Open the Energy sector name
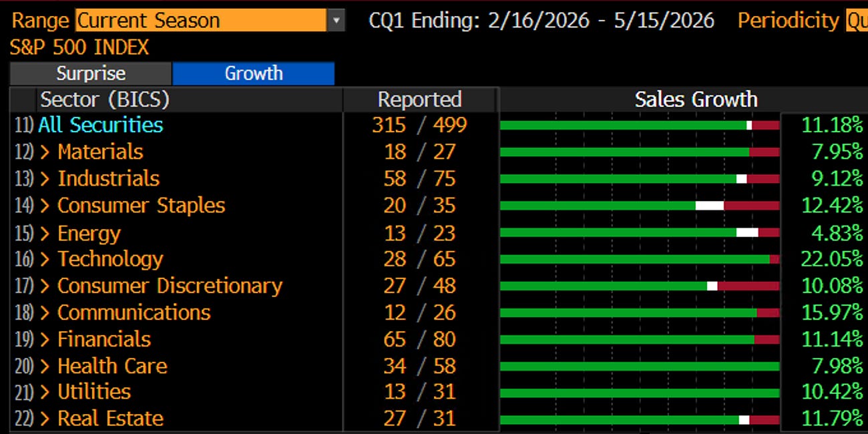 tap(89, 233)
